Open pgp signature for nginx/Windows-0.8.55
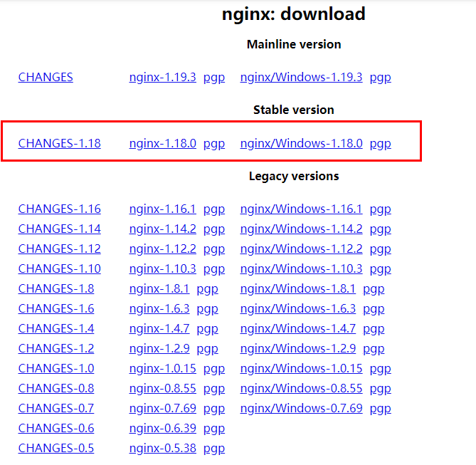476x465 pixels. [381, 390]
